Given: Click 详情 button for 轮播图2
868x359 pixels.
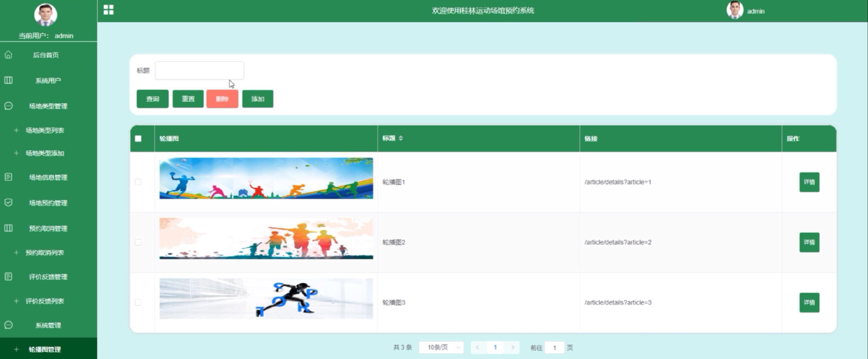Looking at the screenshot, I should point(809,242).
